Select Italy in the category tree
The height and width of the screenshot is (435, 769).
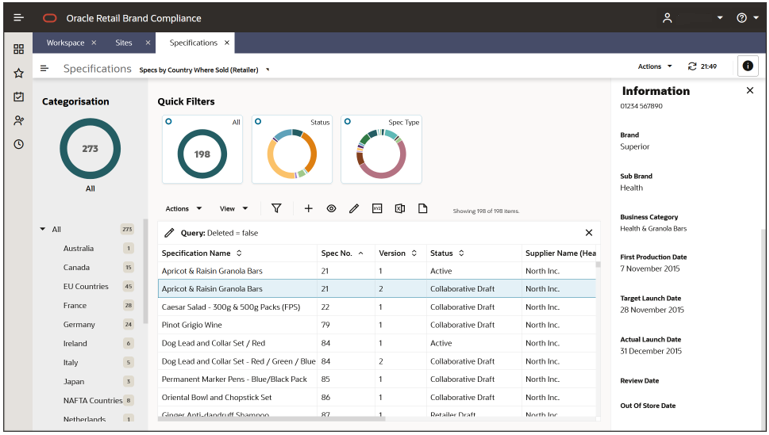tap(71, 362)
